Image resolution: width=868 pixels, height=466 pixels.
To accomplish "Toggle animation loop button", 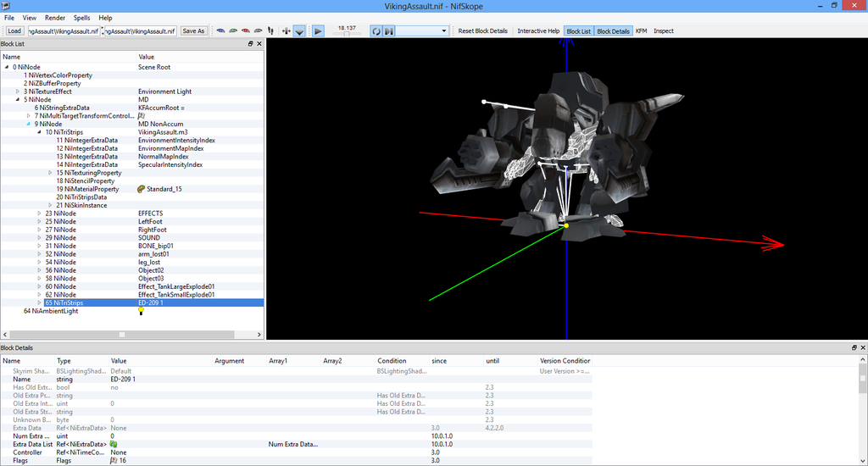I will point(376,31).
